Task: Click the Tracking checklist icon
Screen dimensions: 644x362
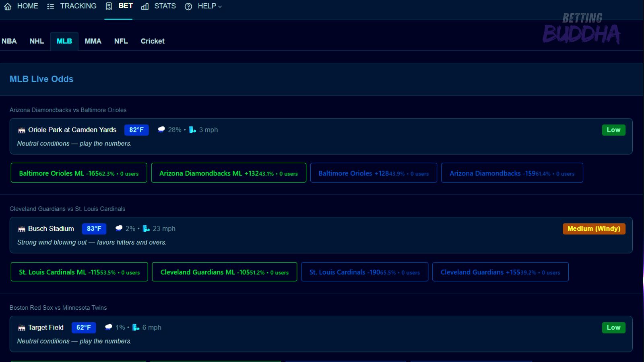Action: [50, 6]
